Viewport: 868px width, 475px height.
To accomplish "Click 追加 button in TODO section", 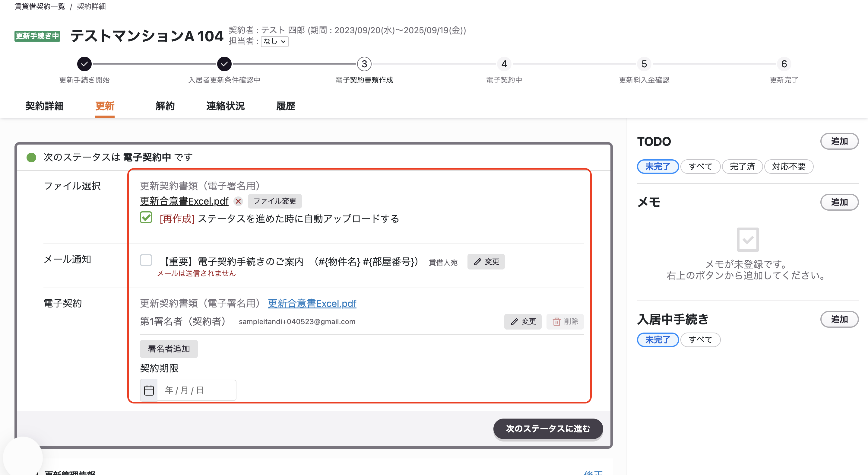I will (x=839, y=141).
